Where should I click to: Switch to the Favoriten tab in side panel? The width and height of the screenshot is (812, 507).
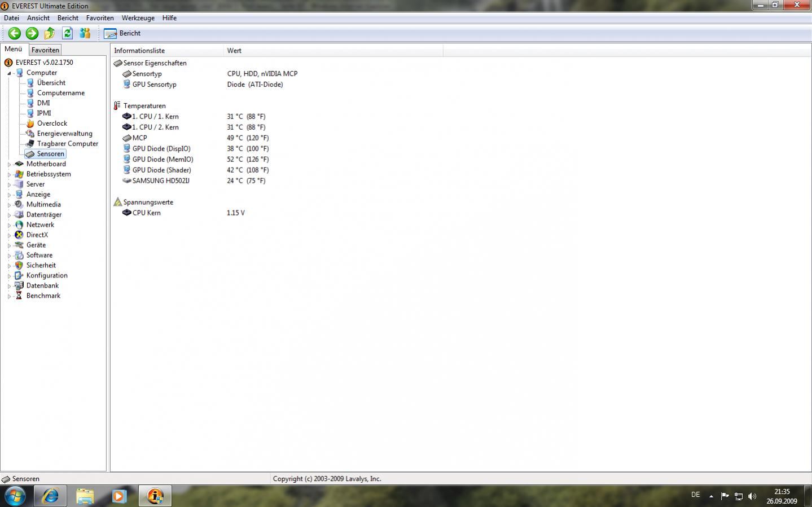[45, 50]
